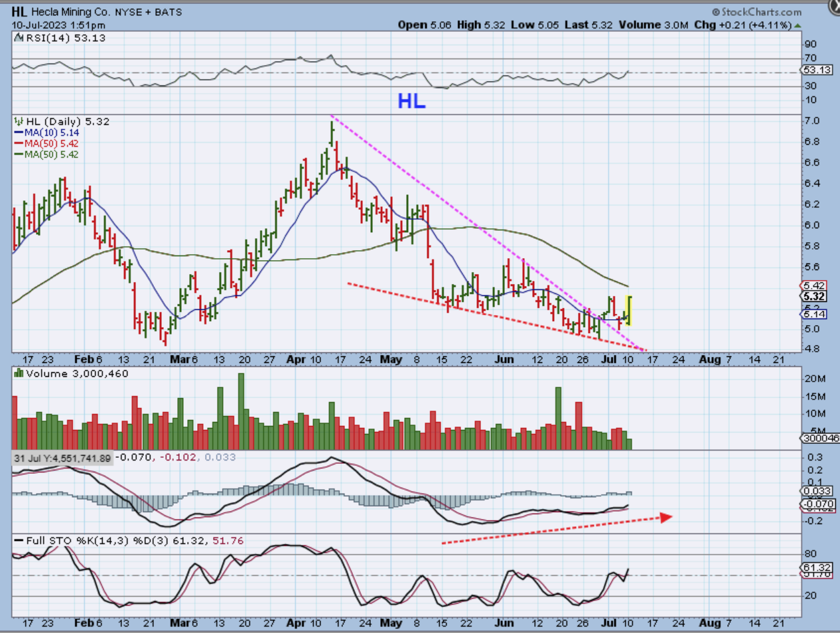Click the line legend icon before RSI(14)
This screenshot has height=633, width=840.
click(19, 38)
